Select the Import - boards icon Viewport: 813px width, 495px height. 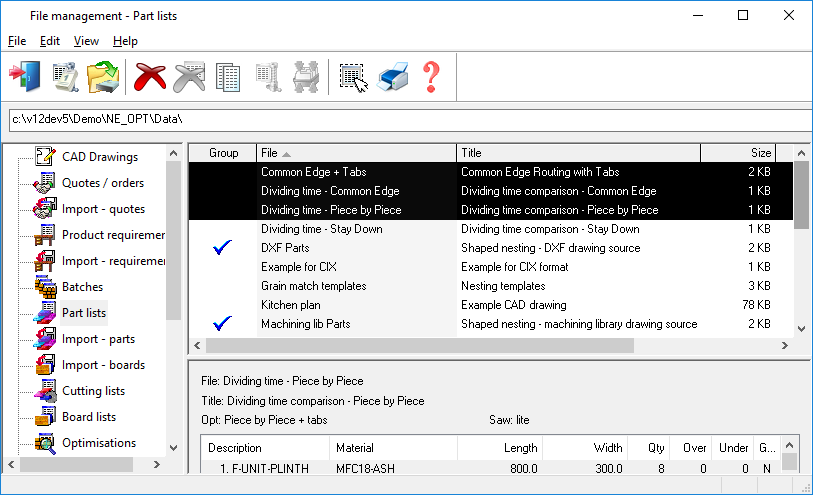tap(45, 364)
